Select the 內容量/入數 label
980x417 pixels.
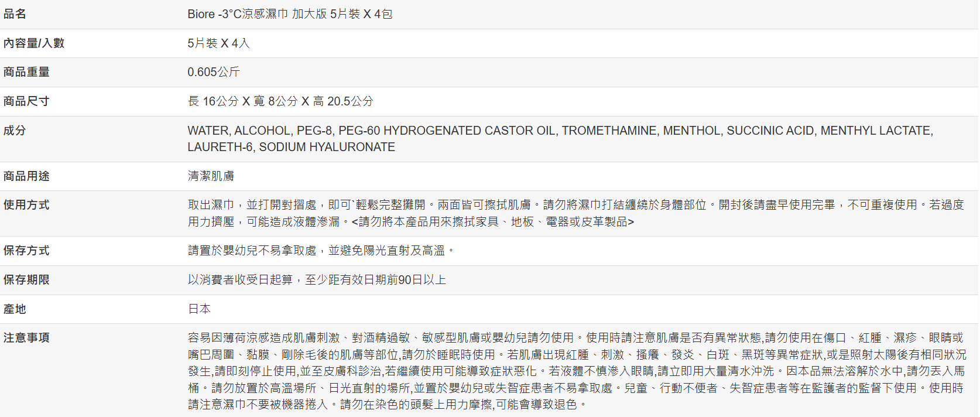34,43
